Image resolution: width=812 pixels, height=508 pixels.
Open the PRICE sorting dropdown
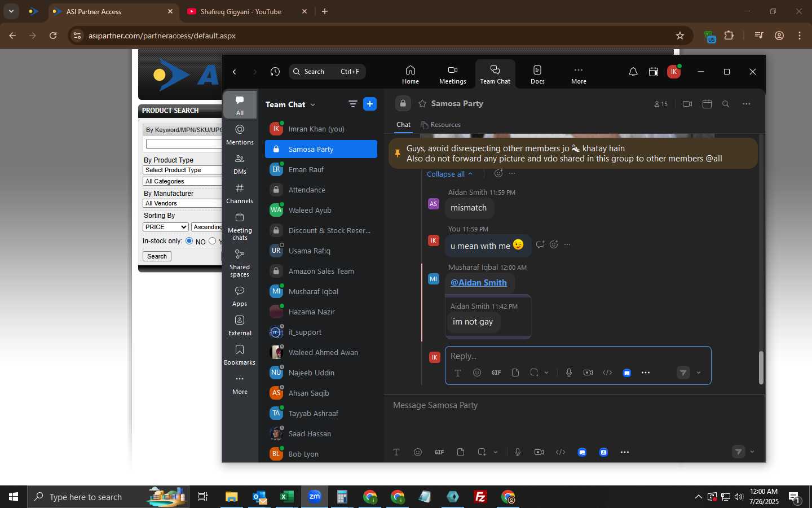click(165, 227)
